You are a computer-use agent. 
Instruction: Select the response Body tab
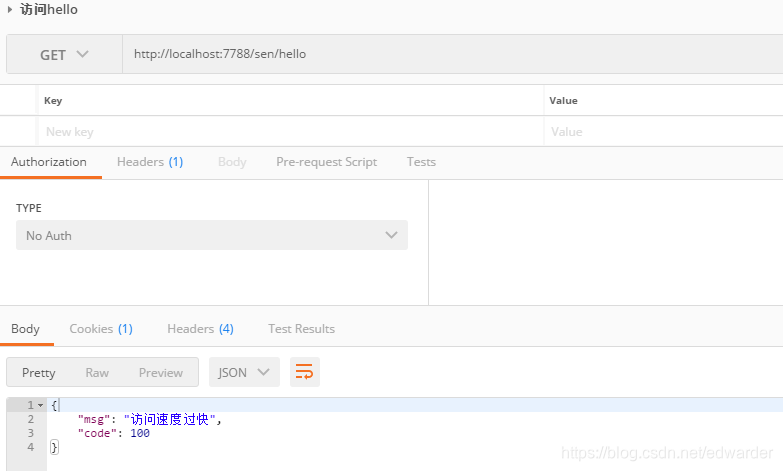(x=25, y=329)
